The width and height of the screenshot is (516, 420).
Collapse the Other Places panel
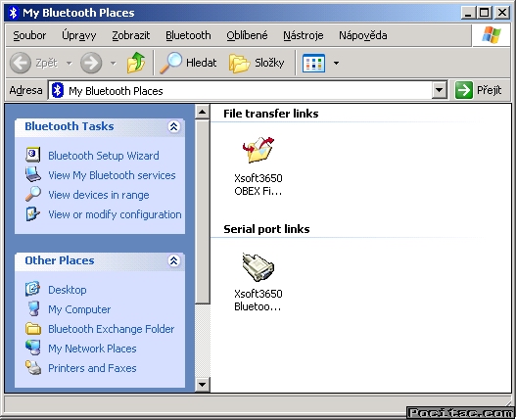(x=173, y=260)
